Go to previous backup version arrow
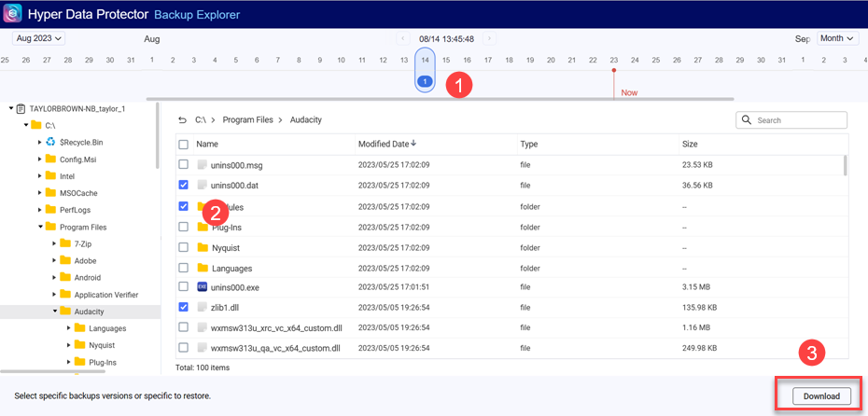 pyautogui.click(x=403, y=39)
